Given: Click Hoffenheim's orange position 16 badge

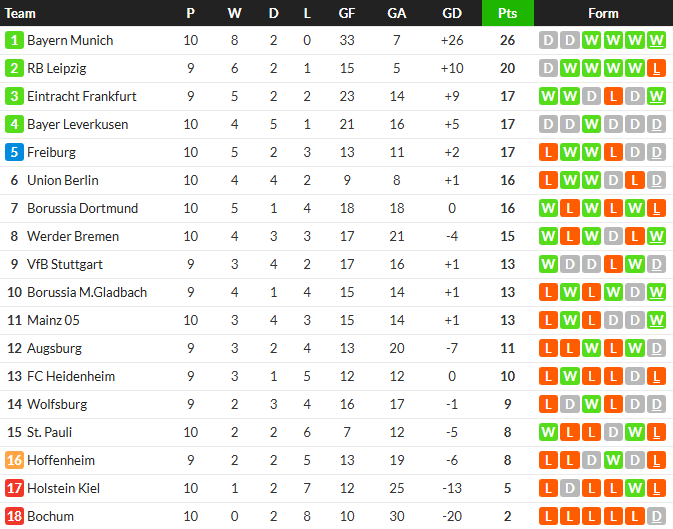Looking at the screenshot, I should tap(14, 461).
